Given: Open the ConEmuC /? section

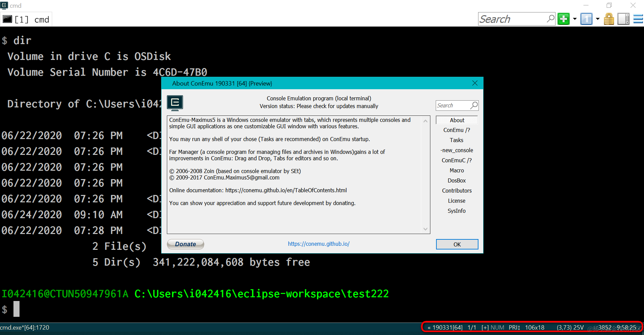Looking at the screenshot, I should tap(457, 160).
